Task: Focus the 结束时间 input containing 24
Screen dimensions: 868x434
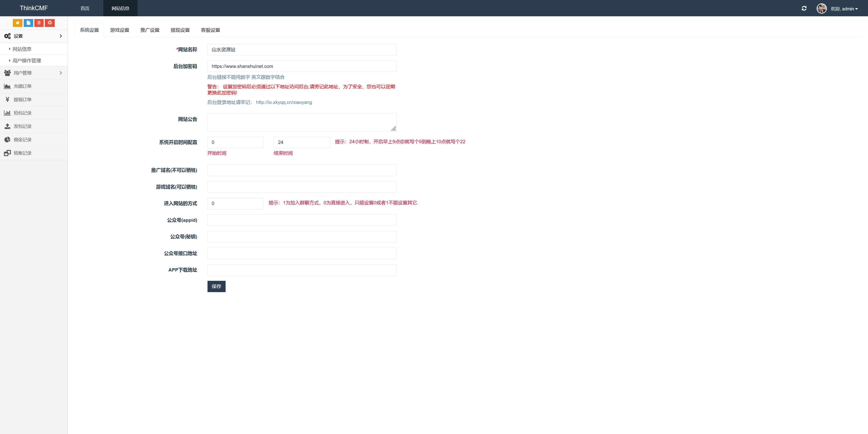Action: [x=302, y=142]
